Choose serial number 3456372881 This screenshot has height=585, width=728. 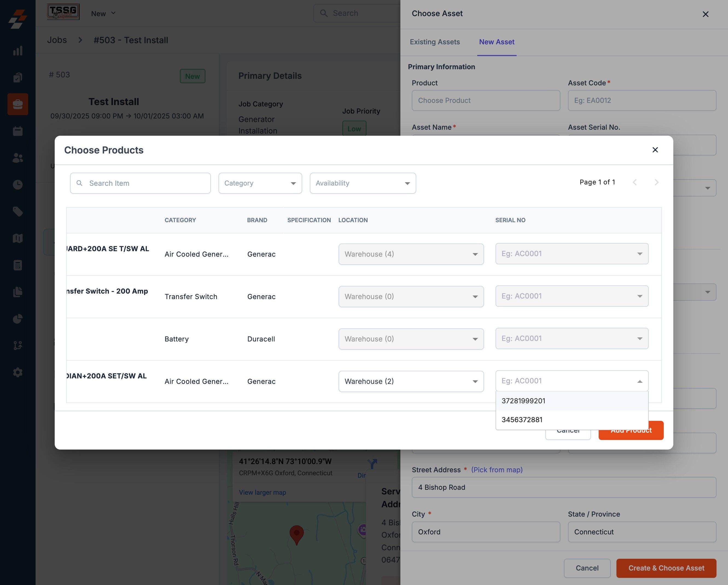[522, 420]
